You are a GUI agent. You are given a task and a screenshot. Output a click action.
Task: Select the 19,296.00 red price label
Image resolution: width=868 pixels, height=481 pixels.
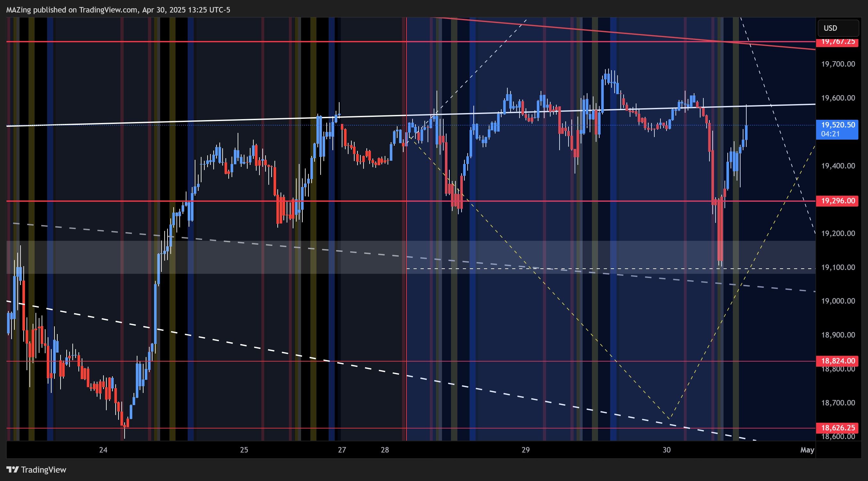tap(837, 201)
